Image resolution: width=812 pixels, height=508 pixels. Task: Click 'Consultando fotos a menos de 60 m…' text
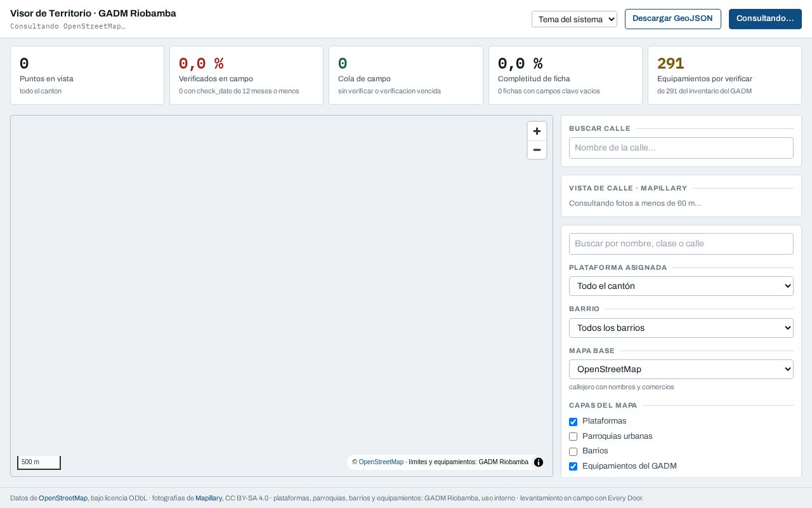click(x=635, y=204)
